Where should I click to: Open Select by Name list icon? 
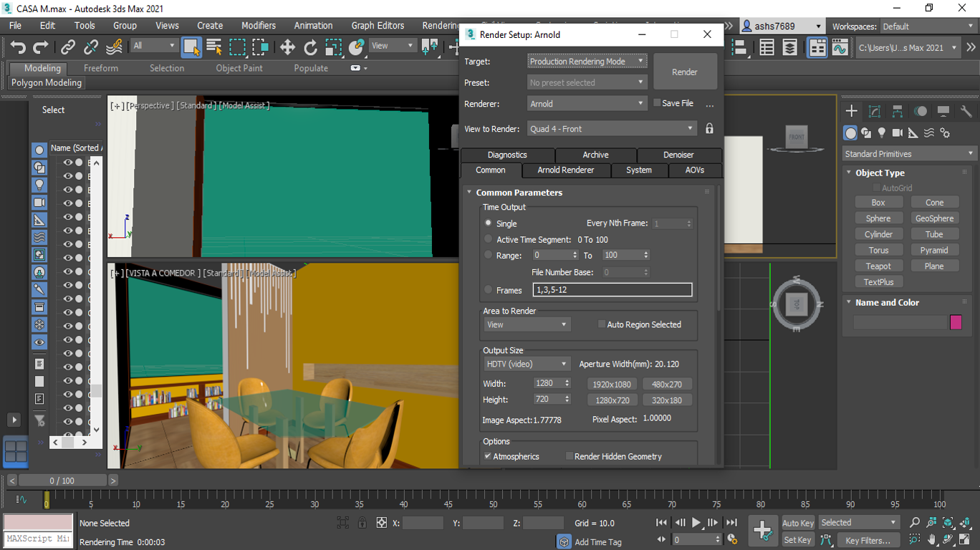214,47
